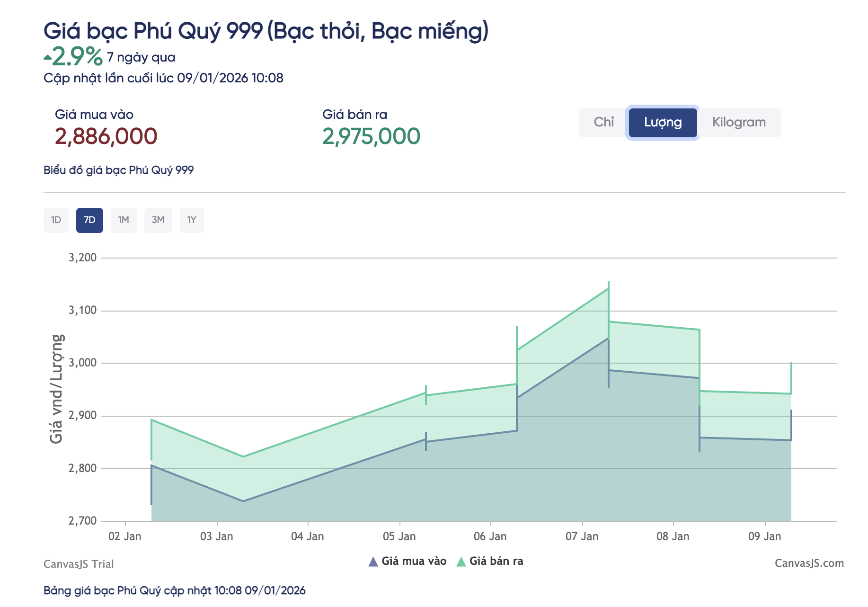Screen dimensions: 868x607
Task: Toggle the Giá mua vào legend triangle
Action: point(373,562)
